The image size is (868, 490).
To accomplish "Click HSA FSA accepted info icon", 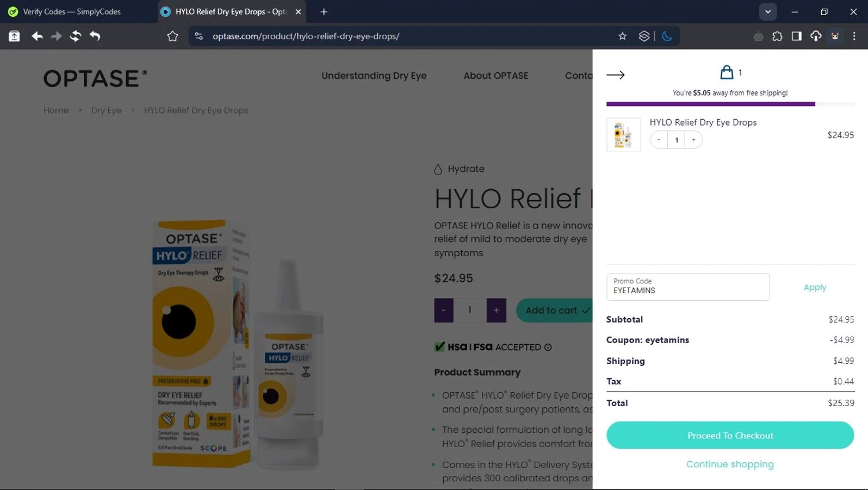I will coord(548,347).
